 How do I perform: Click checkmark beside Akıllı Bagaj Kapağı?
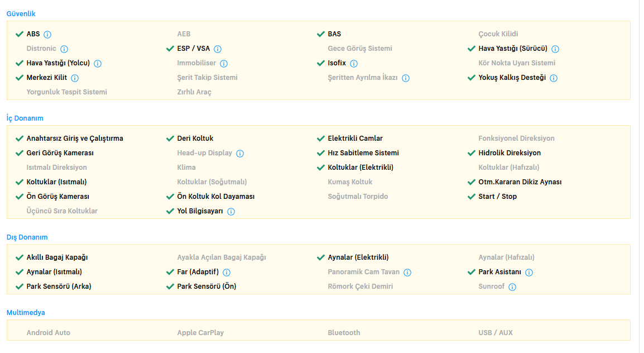[20, 257]
